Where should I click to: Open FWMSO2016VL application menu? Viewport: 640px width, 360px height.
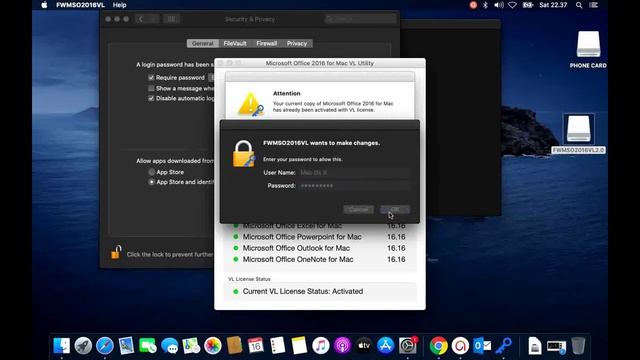click(80, 5)
